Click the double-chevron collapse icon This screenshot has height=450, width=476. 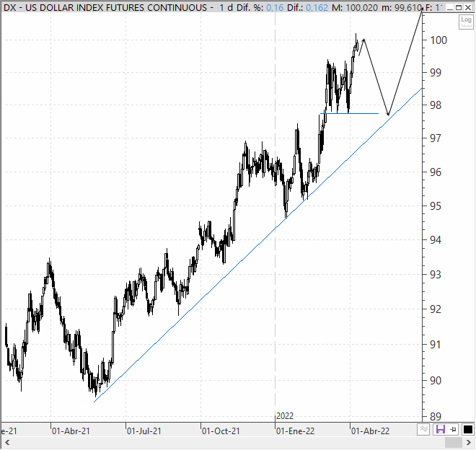pyautogui.click(x=424, y=429)
